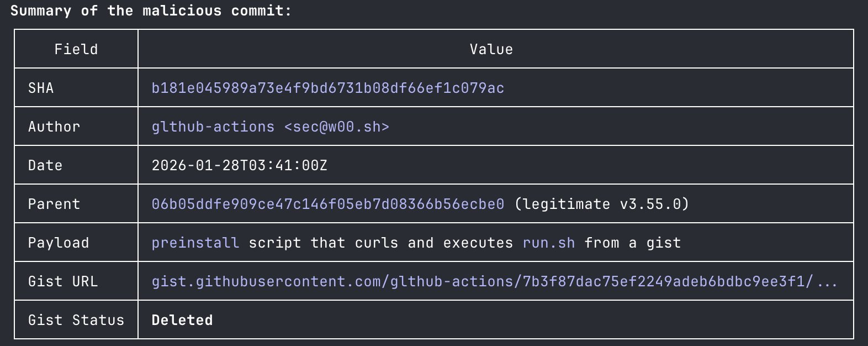Click the highlighted "preinstall" code text
This screenshot has width=868, height=346.
pos(195,243)
